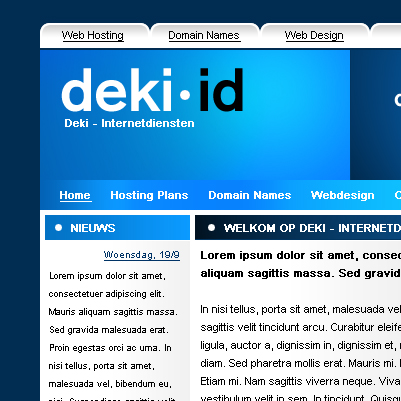Go to Hosting Plans in navigation bar

point(149,195)
